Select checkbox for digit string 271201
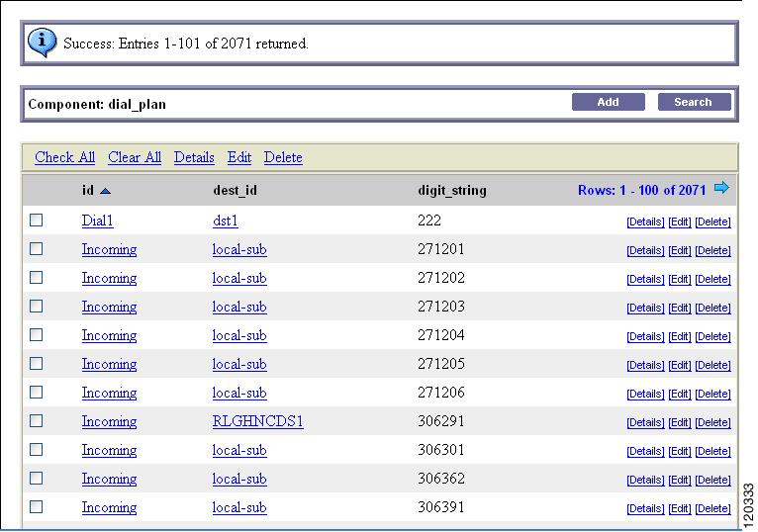This screenshot has height=532, width=758. tap(37, 249)
